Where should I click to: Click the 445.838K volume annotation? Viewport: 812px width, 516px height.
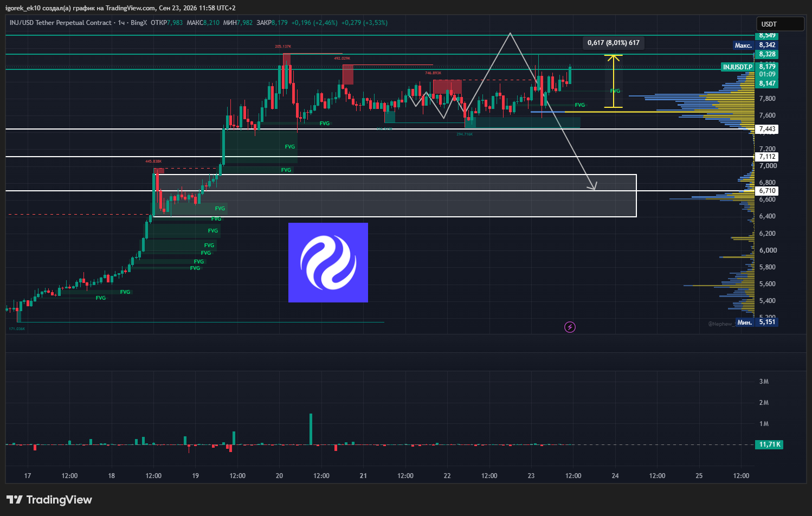pyautogui.click(x=153, y=161)
